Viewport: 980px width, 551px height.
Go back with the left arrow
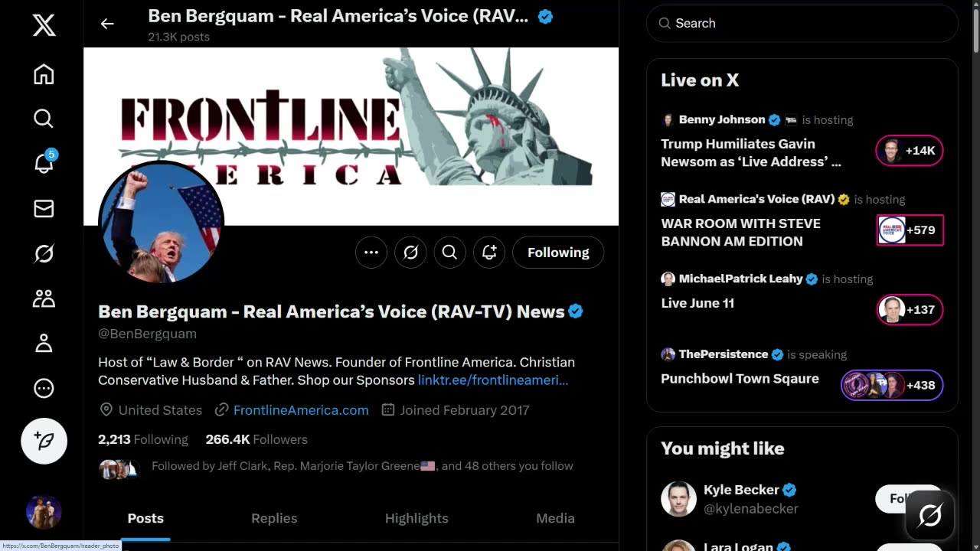coord(107,24)
